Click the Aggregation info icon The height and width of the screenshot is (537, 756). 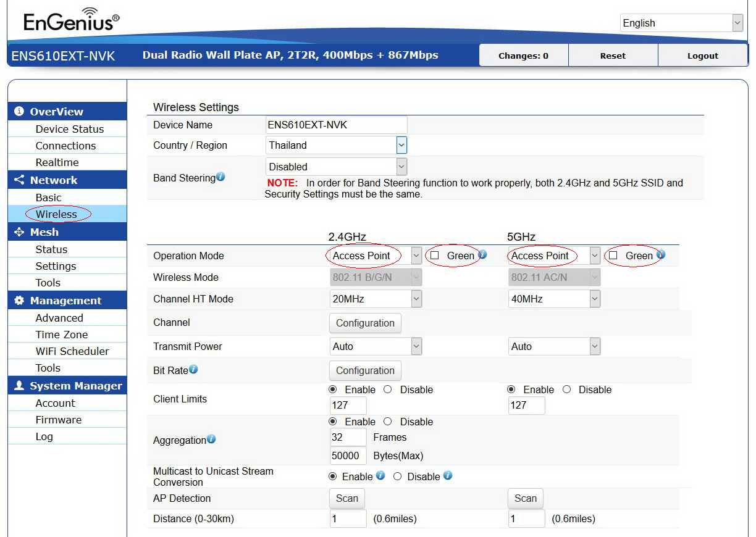(211, 439)
